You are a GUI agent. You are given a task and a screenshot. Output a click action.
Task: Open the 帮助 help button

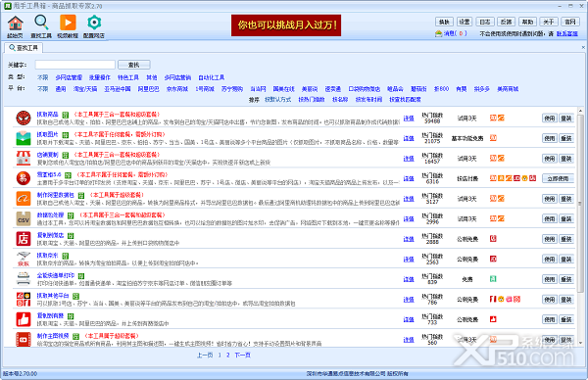[x=527, y=22]
